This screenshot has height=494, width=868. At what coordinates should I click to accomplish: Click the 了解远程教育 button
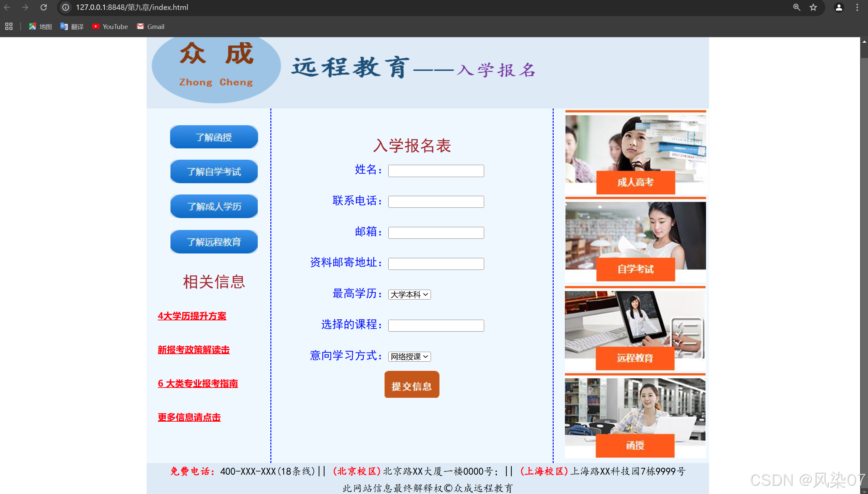[x=214, y=242]
